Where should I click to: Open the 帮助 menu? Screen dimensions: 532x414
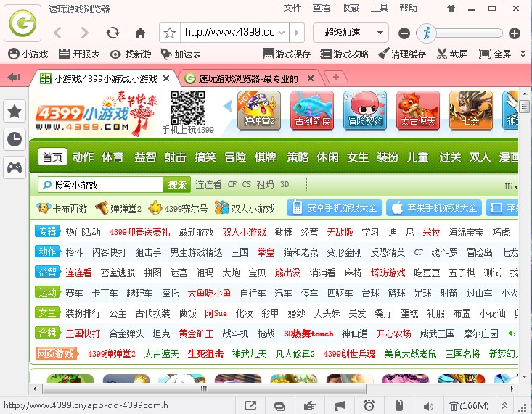408,8
